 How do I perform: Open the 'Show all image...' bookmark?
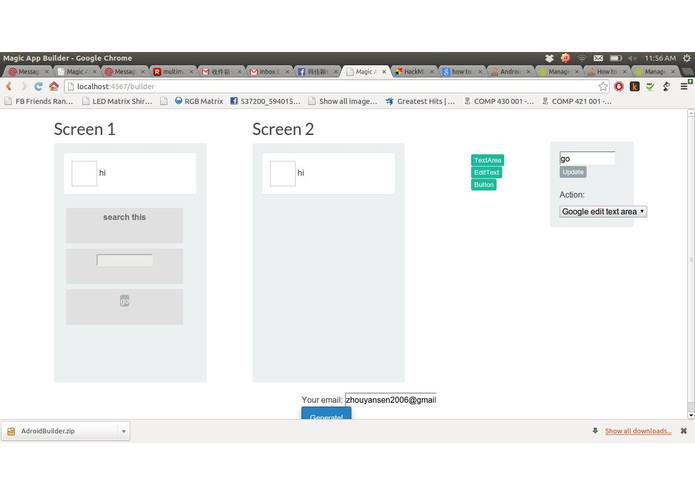pos(343,101)
